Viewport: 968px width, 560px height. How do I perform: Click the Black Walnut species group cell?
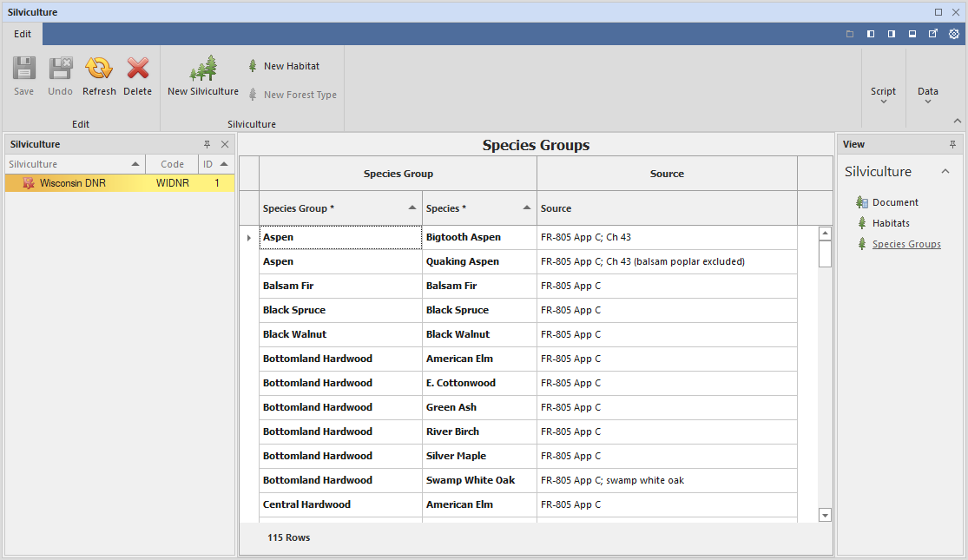pyautogui.click(x=341, y=334)
